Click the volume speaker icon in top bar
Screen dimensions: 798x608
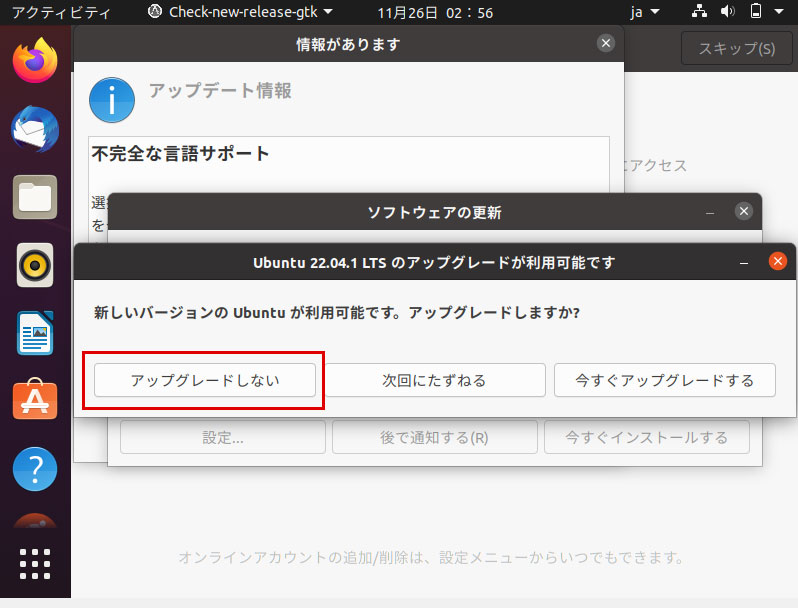(x=728, y=11)
